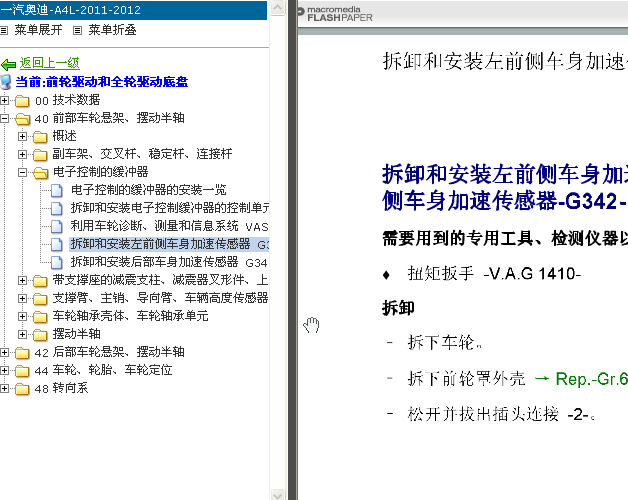
Task: Expand the 带支撑座的减震支柱 subfolder
Action: tap(22, 280)
